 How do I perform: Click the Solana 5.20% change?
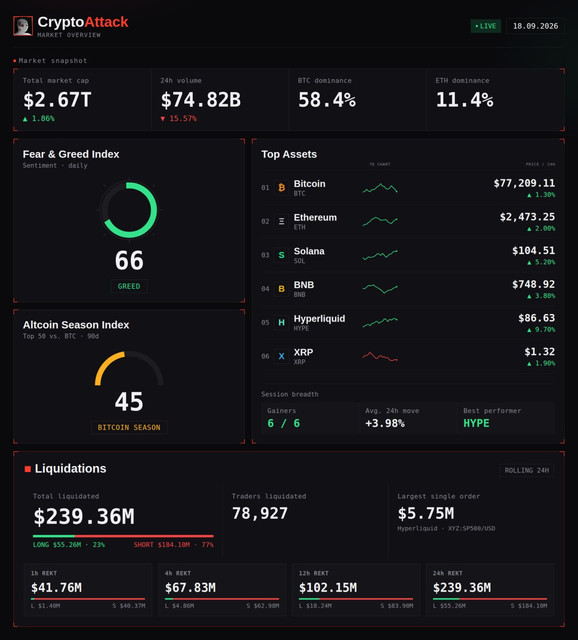tap(541, 262)
